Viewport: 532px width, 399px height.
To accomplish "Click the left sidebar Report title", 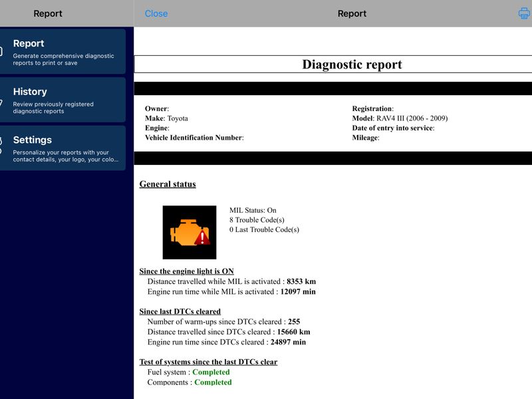I will click(x=48, y=13).
